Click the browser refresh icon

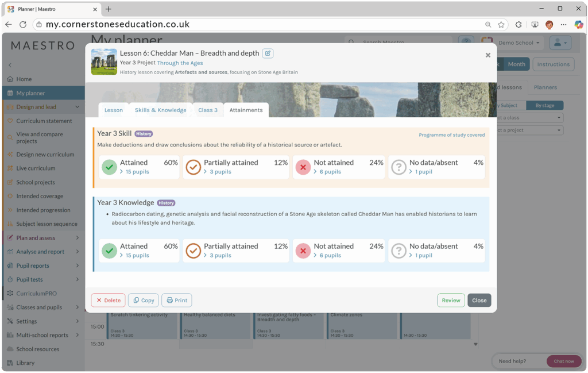23,25
